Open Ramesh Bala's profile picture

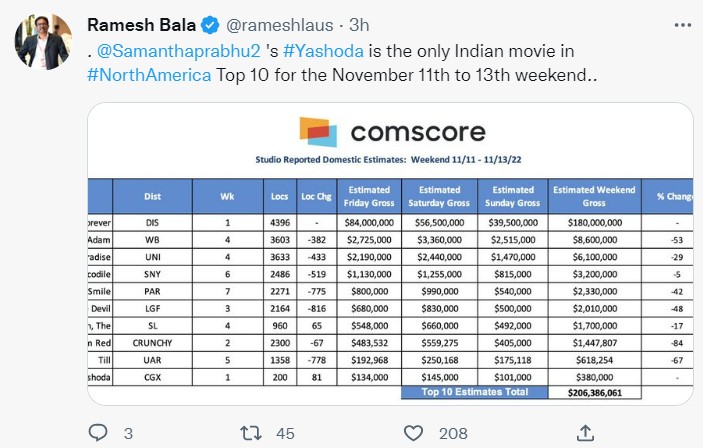(41, 42)
